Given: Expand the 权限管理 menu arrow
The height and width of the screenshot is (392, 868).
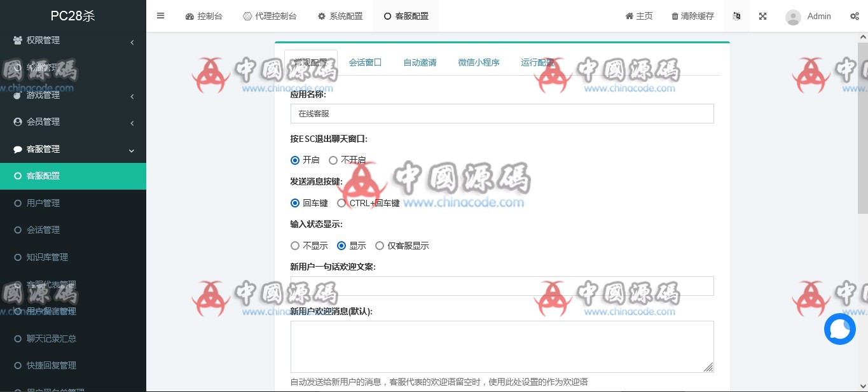Looking at the screenshot, I should pyautogui.click(x=132, y=41).
